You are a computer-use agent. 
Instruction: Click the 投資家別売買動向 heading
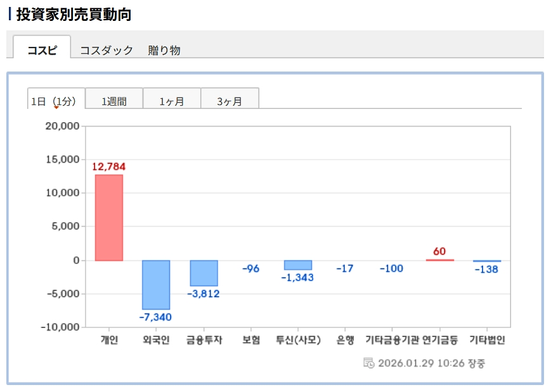tap(74, 14)
